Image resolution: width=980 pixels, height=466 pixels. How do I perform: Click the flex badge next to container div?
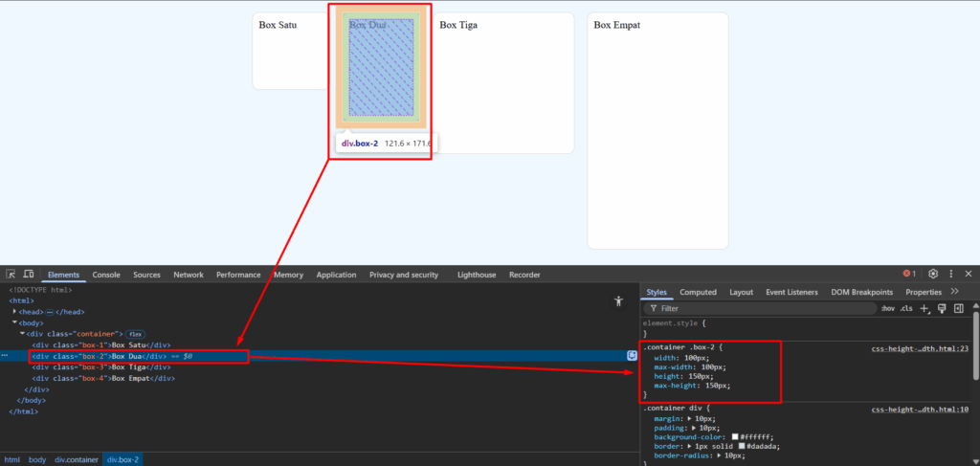click(x=135, y=334)
